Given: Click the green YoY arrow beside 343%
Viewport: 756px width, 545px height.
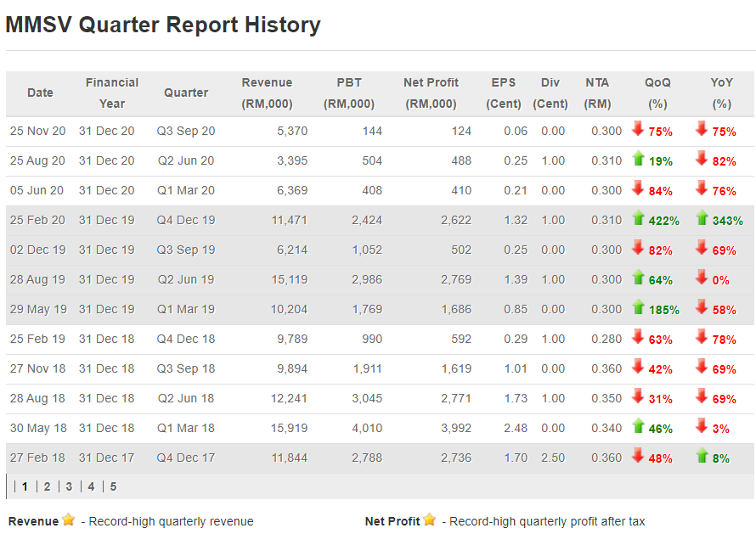Looking at the screenshot, I should (702, 218).
